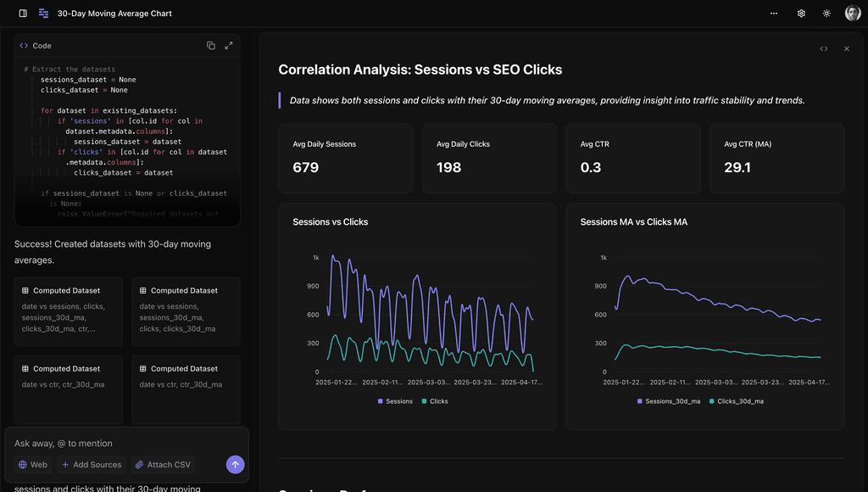868x492 pixels.
Task: Expand the Code panel to fullscreen
Action: pyautogui.click(x=228, y=46)
